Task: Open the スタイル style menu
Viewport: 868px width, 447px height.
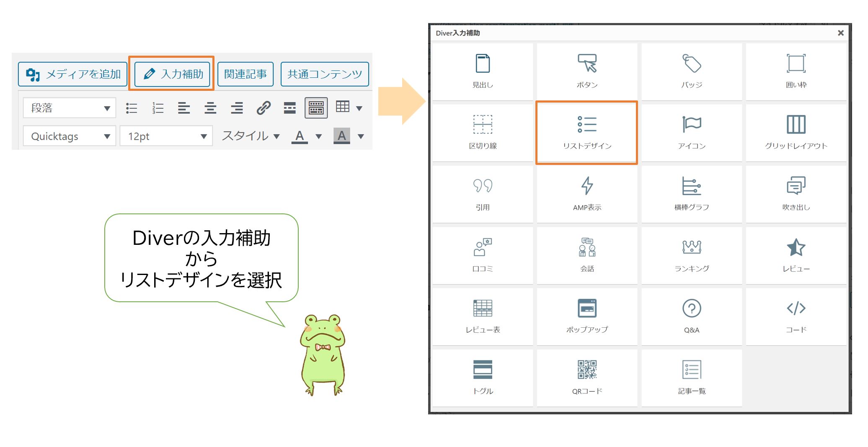Action: [x=251, y=136]
